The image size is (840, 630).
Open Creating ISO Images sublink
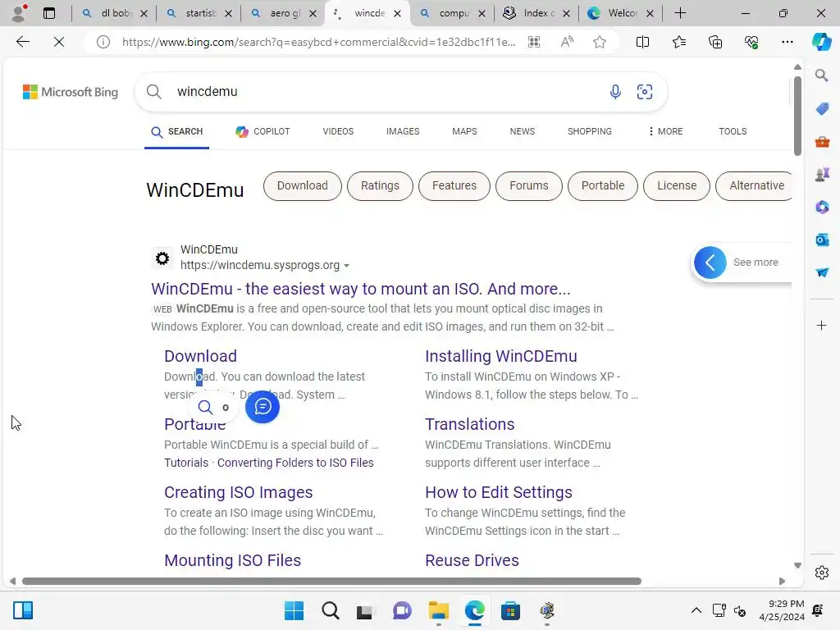239,492
